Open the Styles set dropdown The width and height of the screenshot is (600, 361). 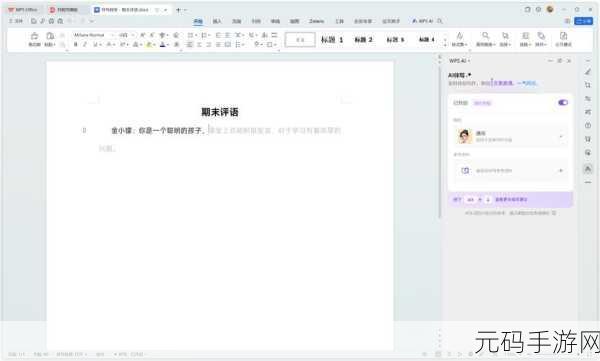459,39
